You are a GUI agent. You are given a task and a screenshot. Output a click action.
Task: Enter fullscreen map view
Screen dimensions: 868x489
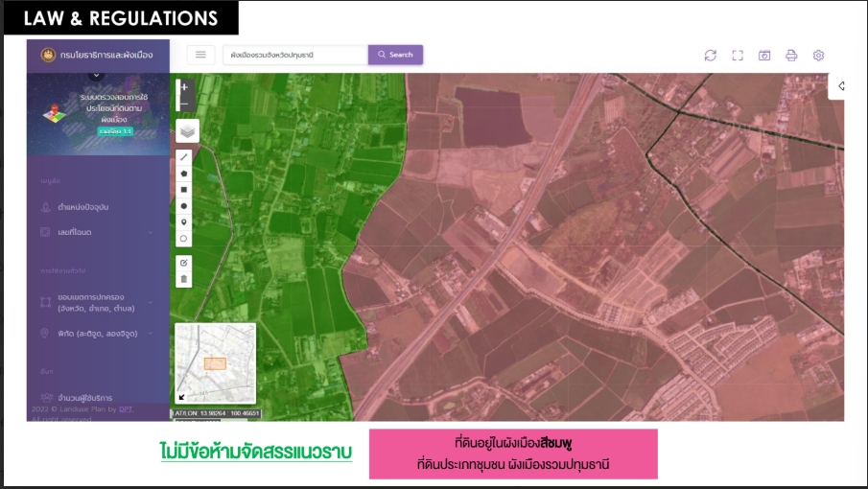[738, 56]
